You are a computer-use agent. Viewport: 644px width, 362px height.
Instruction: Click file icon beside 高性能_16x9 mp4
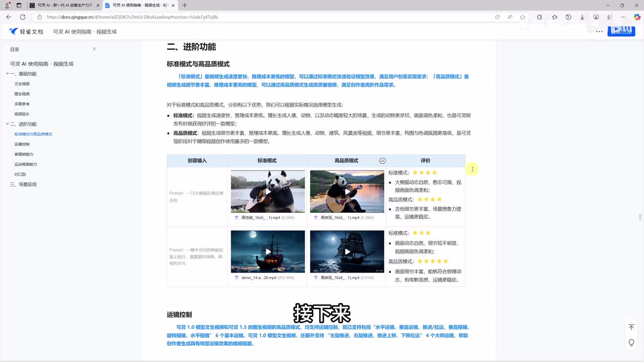(x=236, y=218)
